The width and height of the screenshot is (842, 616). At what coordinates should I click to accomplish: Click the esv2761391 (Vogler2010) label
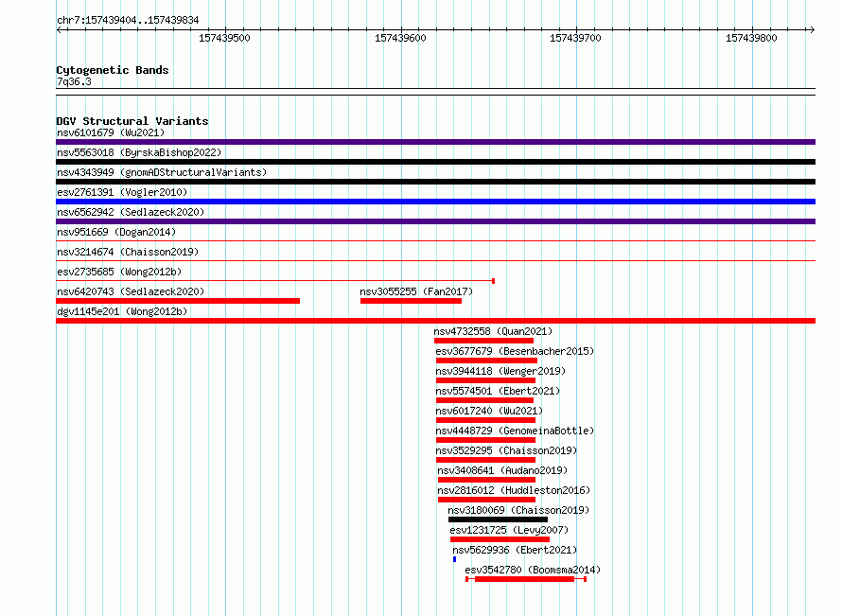(122, 192)
